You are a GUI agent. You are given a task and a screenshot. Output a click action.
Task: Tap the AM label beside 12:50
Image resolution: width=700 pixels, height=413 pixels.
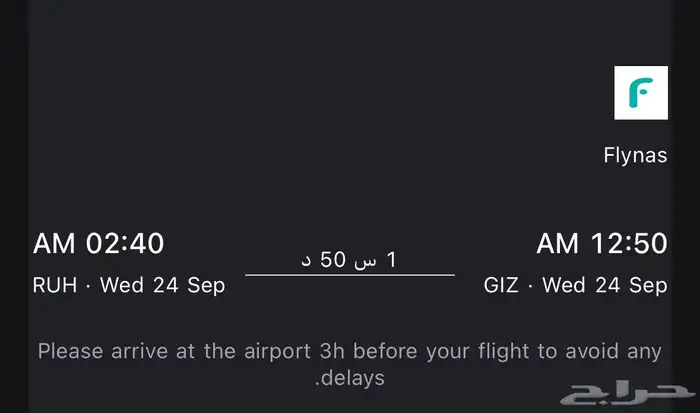tap(558, 243)
